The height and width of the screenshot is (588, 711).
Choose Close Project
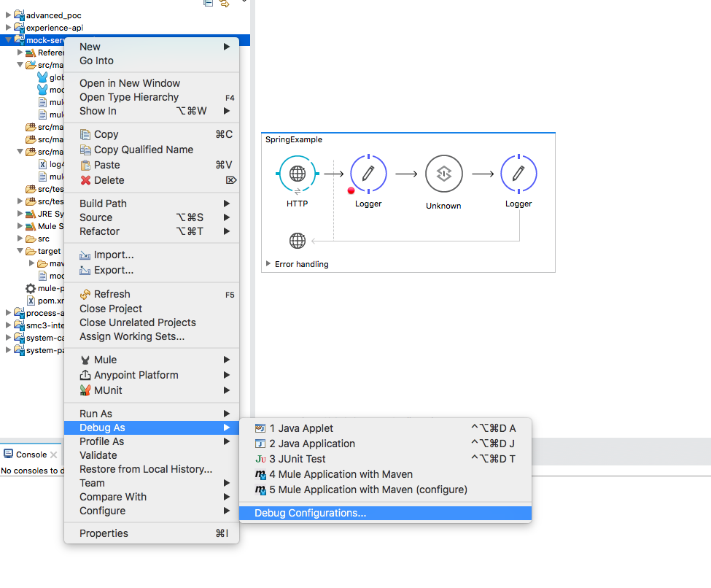point(152,309)
